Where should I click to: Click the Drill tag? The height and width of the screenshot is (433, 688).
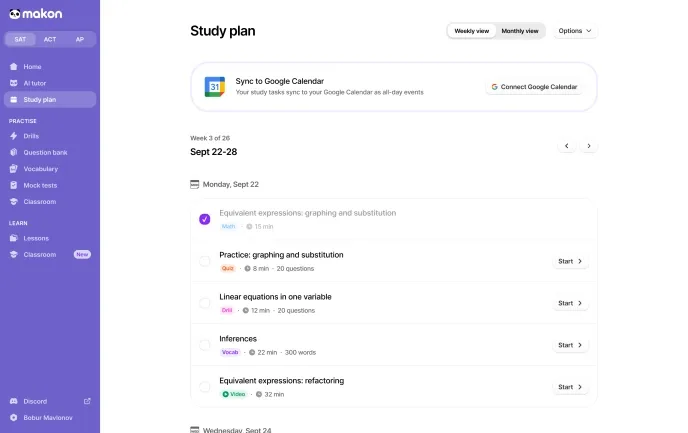pyautogui.click(x=226, y=310)
